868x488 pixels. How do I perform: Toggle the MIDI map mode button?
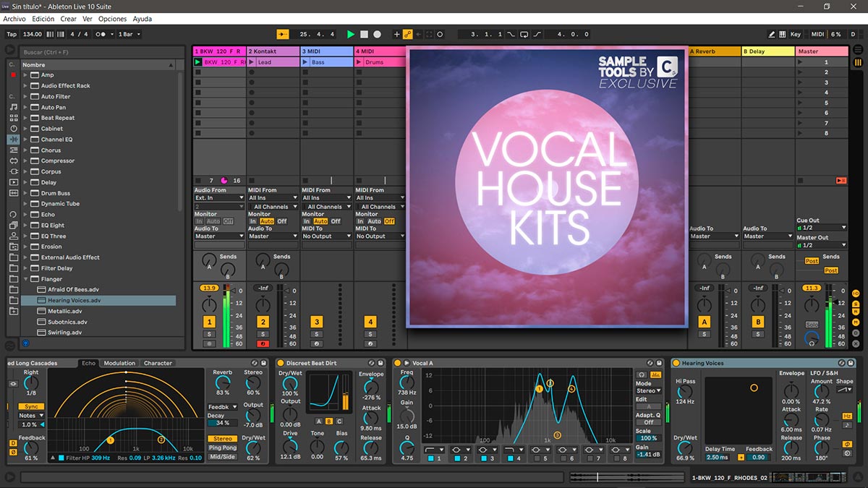coord(817,34)
